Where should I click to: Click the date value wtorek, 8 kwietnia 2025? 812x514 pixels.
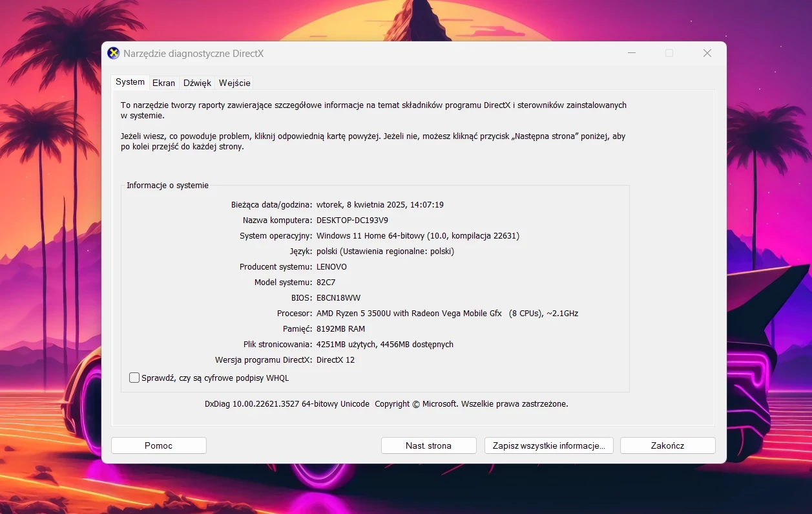(x=380, y=205)
